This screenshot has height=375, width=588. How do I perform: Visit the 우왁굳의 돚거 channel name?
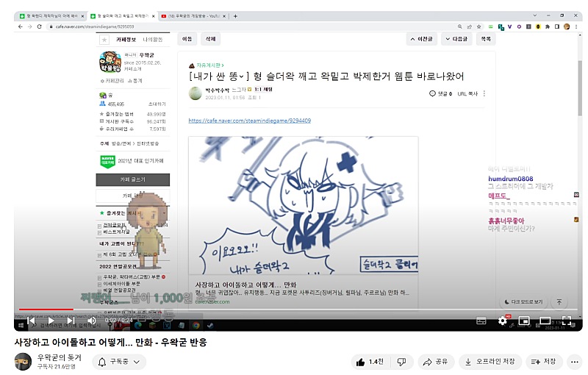(x=59, y=358)
